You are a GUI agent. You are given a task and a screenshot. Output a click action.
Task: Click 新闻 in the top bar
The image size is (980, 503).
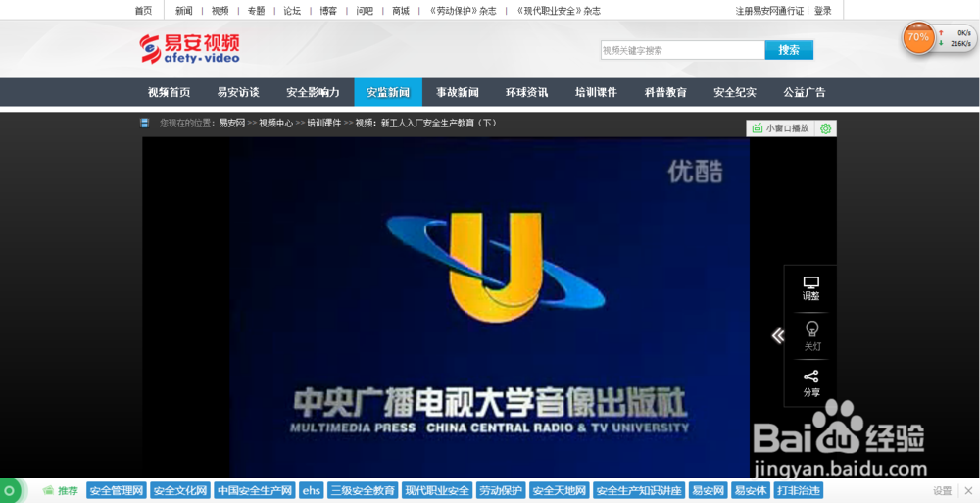tap(184, 10)
